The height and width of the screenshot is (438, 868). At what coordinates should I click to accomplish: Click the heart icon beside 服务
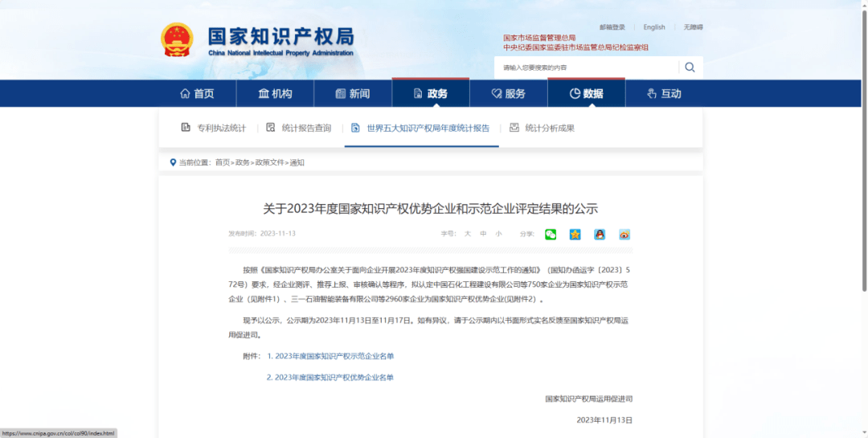tap(497, 93)
